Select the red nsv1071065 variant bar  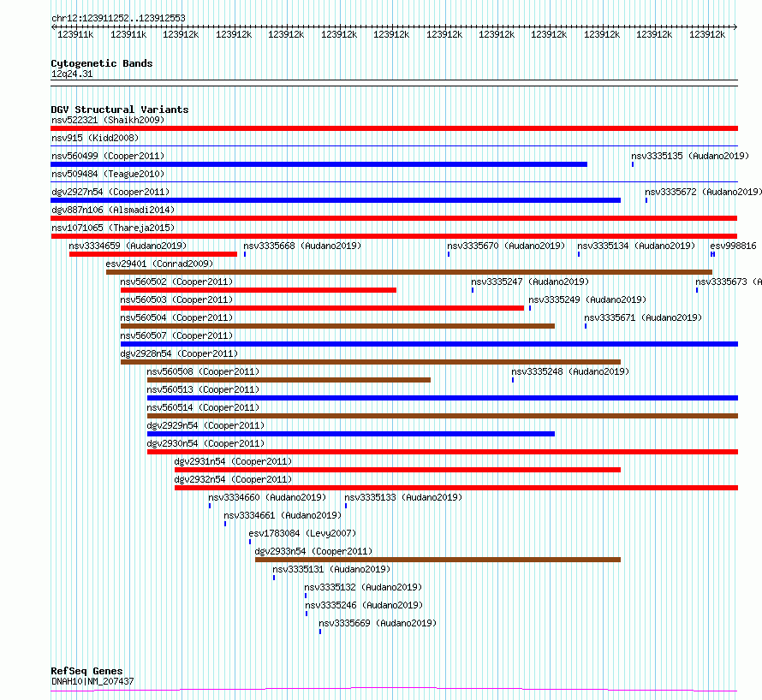tap(394, 236)
